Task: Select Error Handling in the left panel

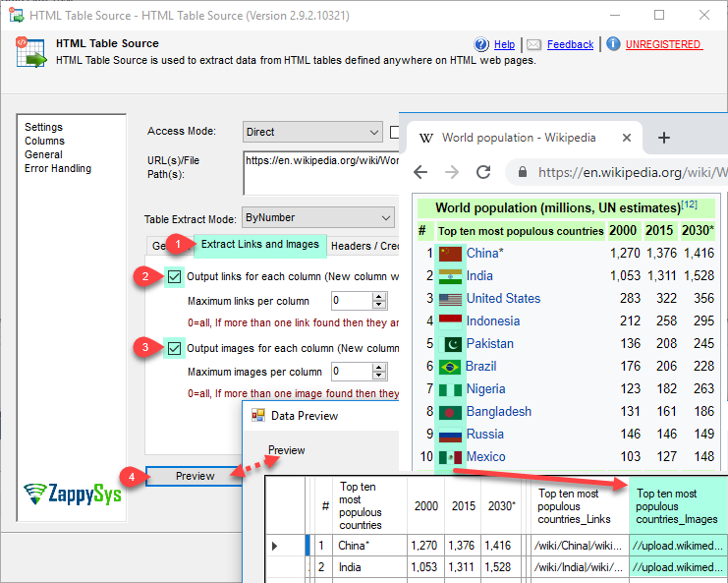Action: click(58, 169)
